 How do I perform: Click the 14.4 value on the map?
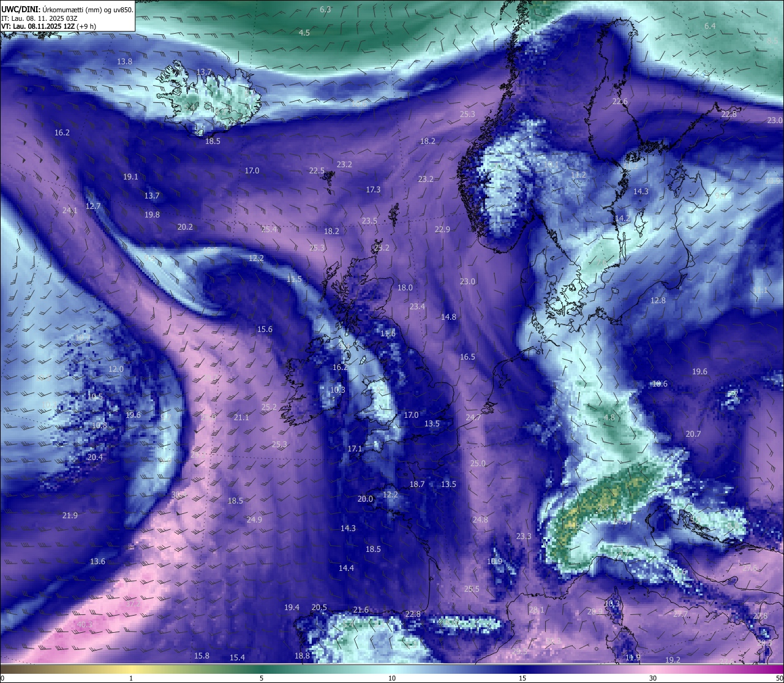click(346, 568)
